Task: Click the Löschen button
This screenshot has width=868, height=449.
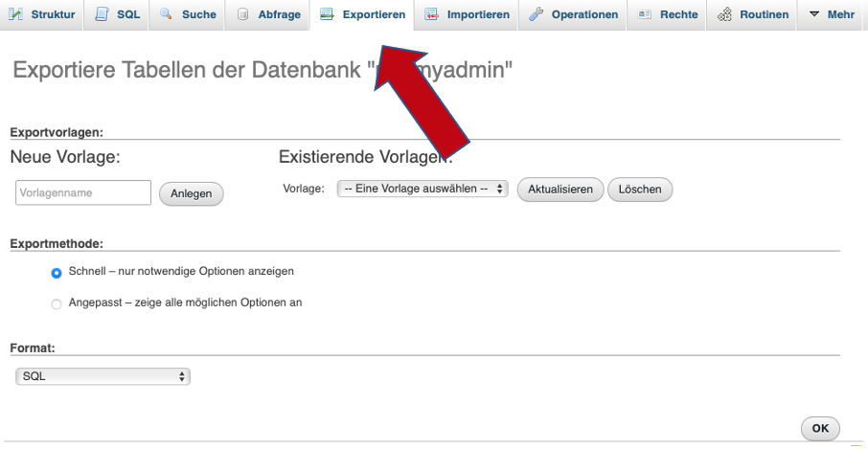Action: 640,190
